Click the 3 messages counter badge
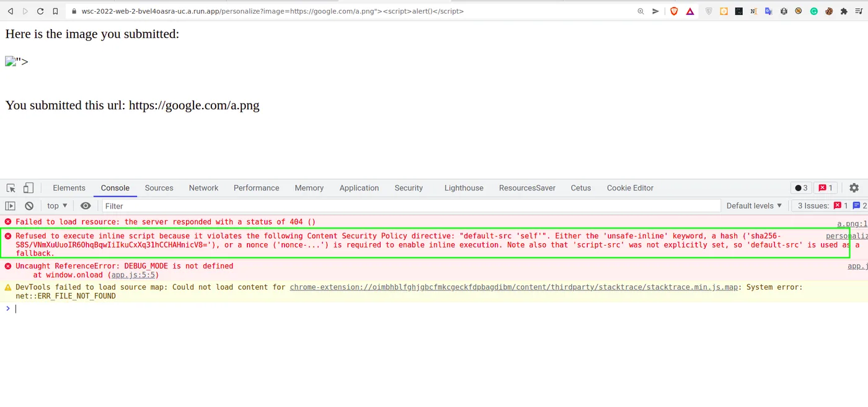The height and width of the screenshot is (407, 868). [801, 188]
